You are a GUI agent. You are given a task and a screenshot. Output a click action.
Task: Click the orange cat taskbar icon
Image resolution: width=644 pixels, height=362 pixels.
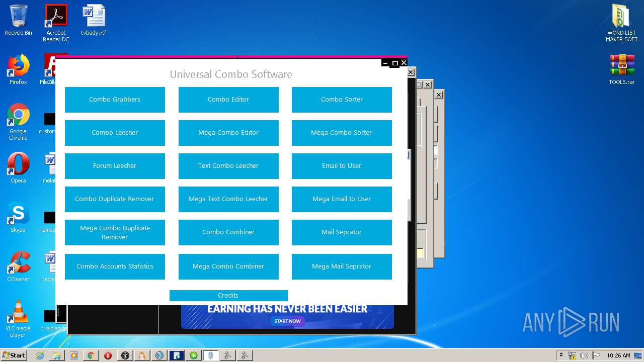tap(142, 355)
